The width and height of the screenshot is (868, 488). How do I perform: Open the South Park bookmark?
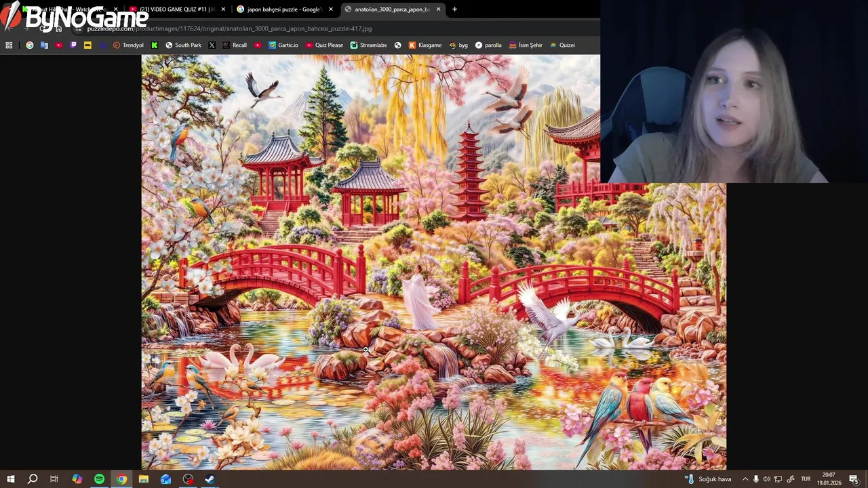pos(183,45)
